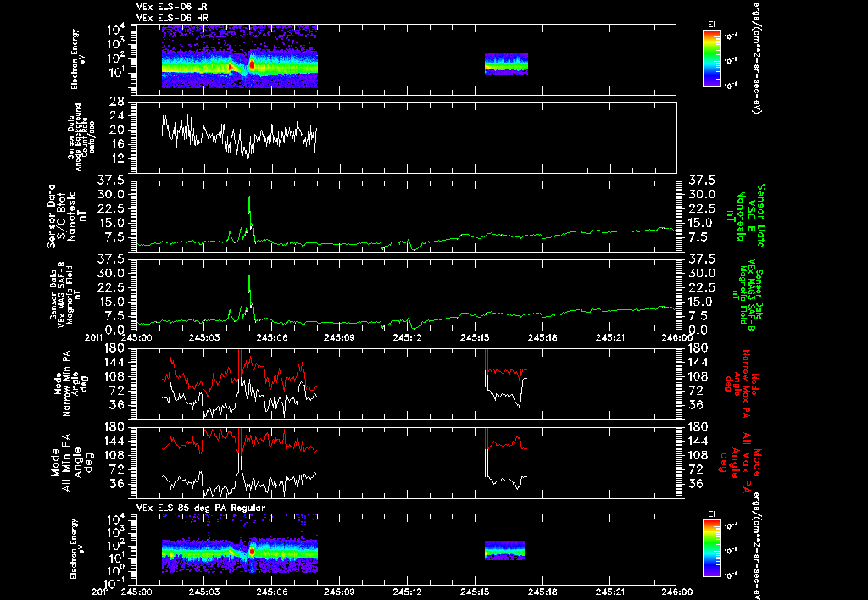Click the "VEx ELS-06 HR" plot title
This screenshot has width=868, height=600.
[x=172, y=19]
